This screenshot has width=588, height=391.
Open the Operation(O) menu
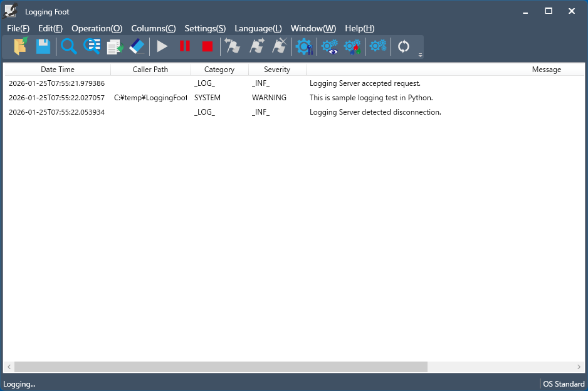click(x=97, y=28)
